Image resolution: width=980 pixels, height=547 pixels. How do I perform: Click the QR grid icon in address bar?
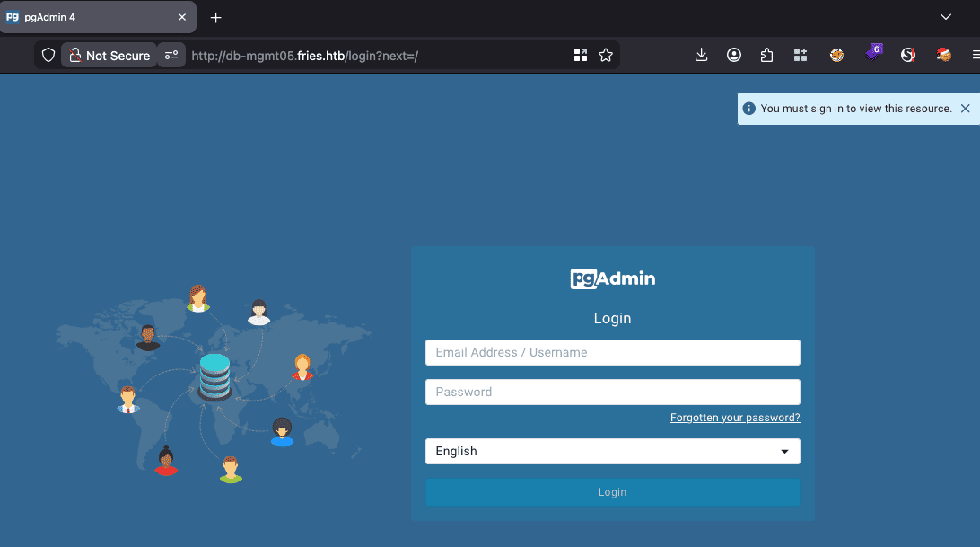coord(580,55)
